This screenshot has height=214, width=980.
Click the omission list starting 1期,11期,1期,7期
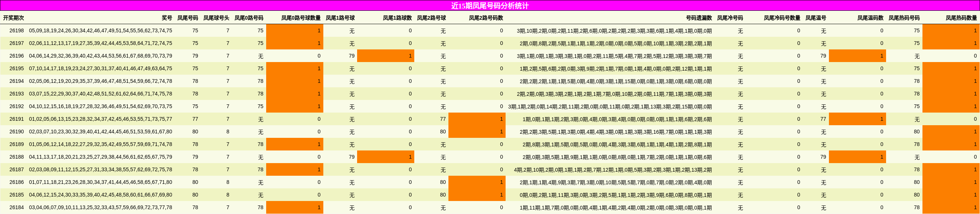616,208
